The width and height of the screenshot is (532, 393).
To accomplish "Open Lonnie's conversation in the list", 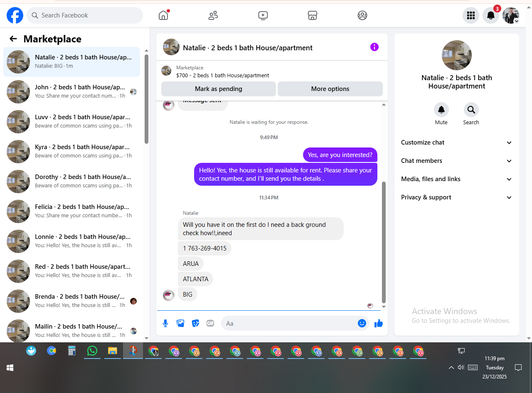I will 71,241.
